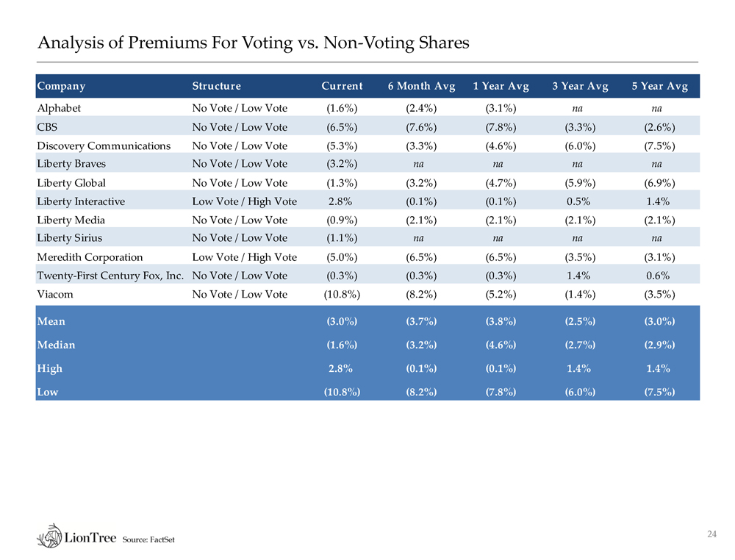Screen dimensions: 735x560
Task: Select the Discovery Communications row label
Action: pyautogui.click(x=104, y=146)
